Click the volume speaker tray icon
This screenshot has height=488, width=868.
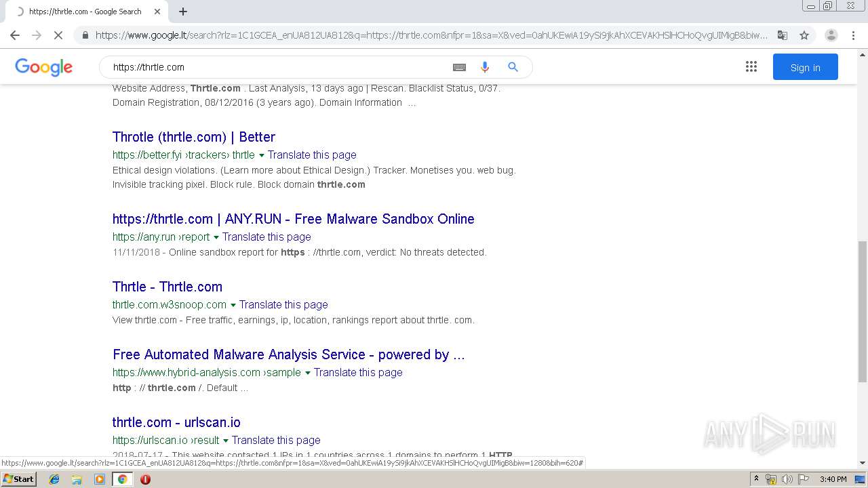tap(787, 479)
